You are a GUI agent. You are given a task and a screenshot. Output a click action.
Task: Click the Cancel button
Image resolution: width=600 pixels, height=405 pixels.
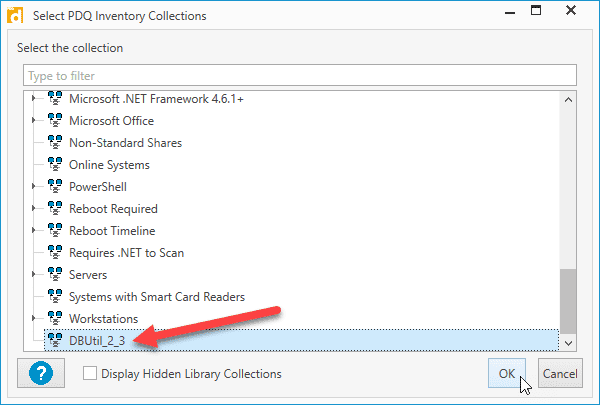coord(560,373)
